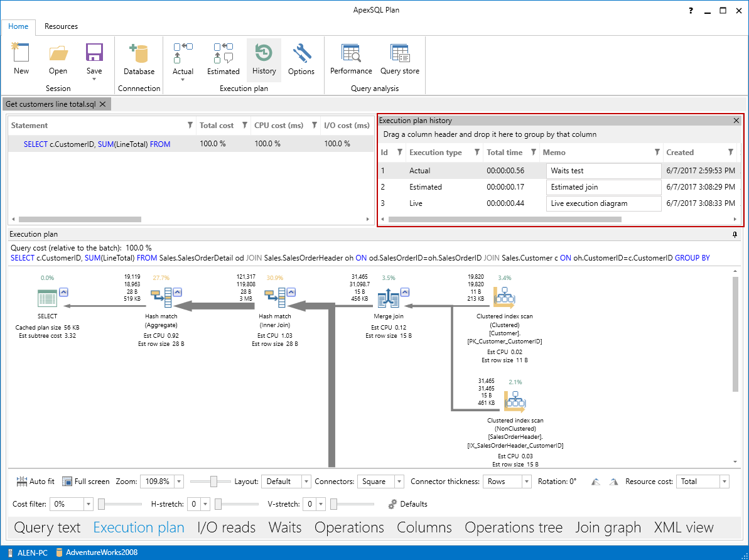The height and width of the screenshot is (560, 749).
Task: Expand the Save button dropdown arrow
Action: tap(94, 79)
